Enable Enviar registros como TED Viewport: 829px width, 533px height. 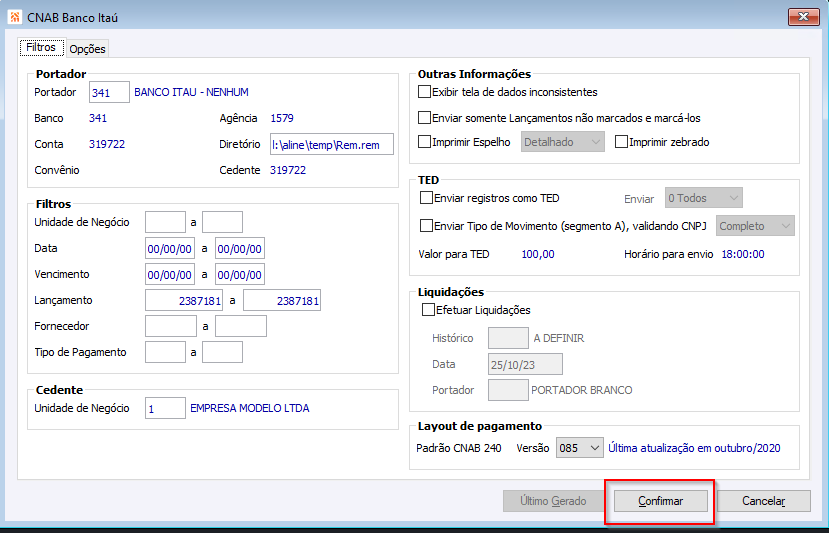click(426, 198)
